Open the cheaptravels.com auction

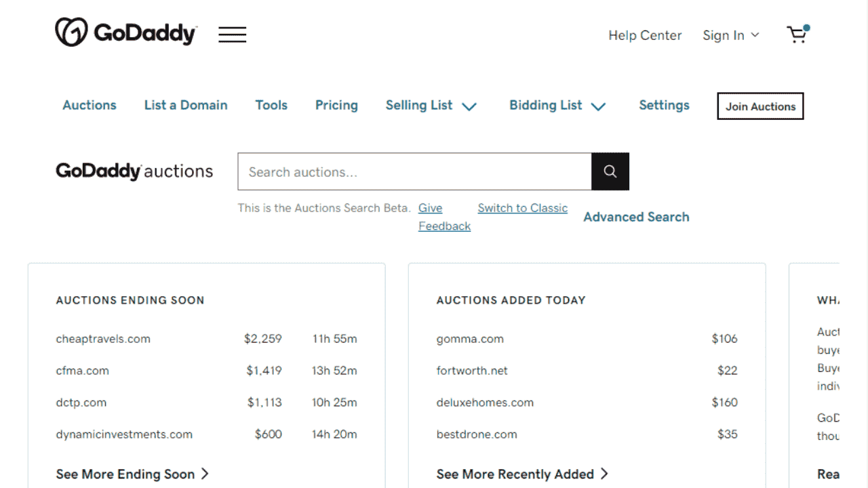click(x=103, y=339)
